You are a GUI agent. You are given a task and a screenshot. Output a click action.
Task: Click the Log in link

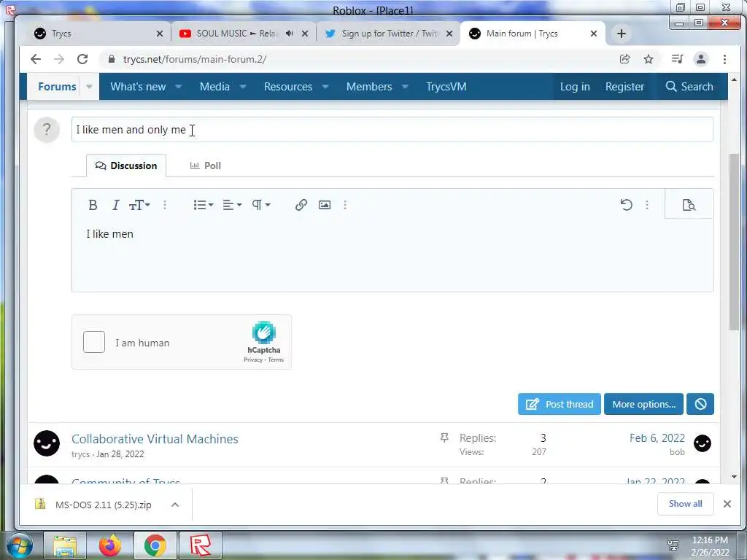click(x=575, y=87)
